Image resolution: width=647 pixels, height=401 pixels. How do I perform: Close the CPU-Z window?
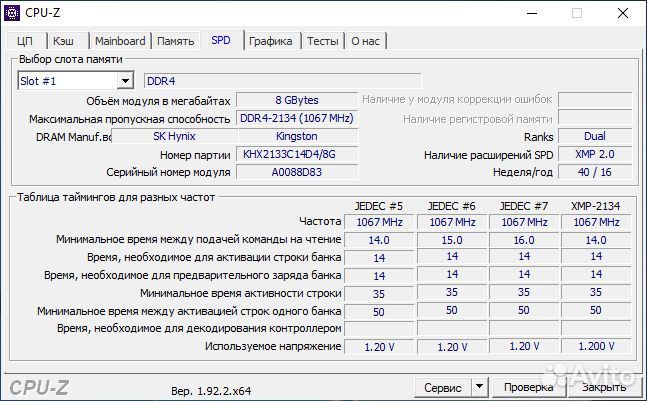click(623, 13)
